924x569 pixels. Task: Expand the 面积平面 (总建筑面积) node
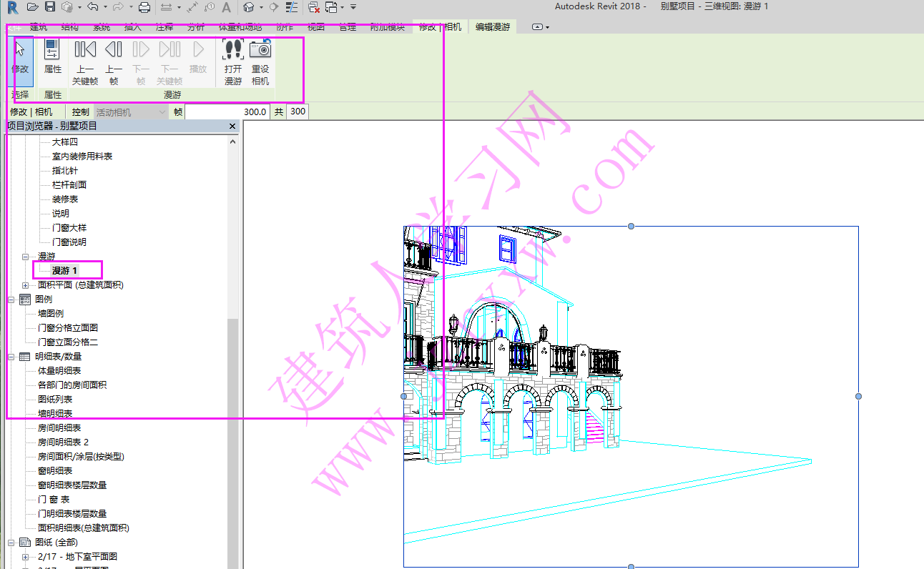click(x=26, y=285)
